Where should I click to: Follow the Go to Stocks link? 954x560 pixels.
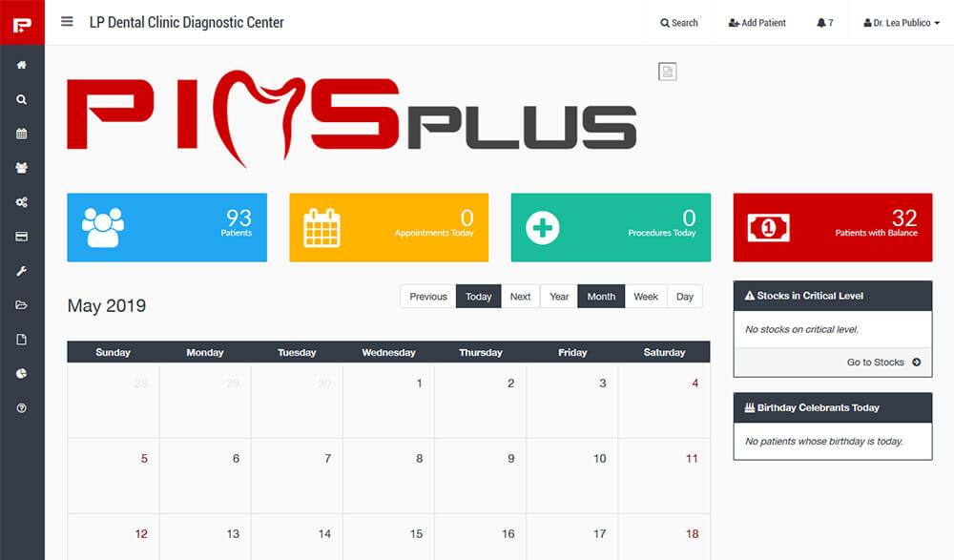[x=883, y=363]
